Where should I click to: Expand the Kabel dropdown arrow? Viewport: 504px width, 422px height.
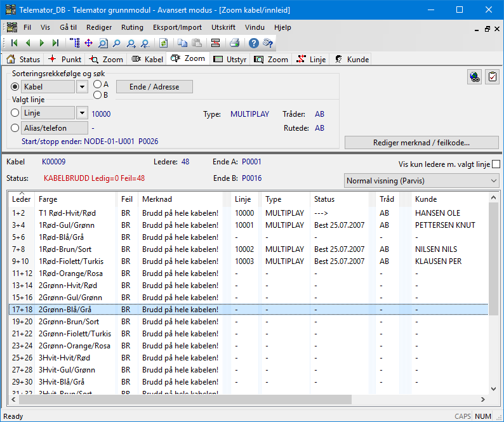(82, 87)
